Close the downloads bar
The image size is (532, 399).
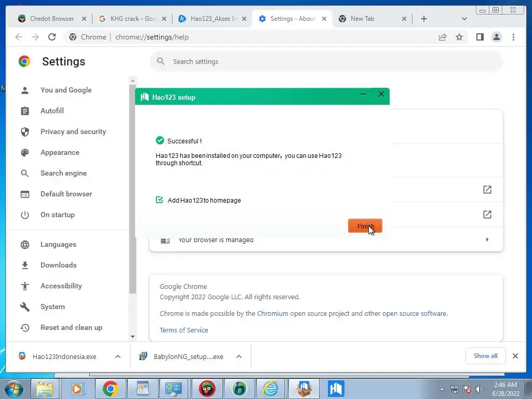(x=515, y=355)
